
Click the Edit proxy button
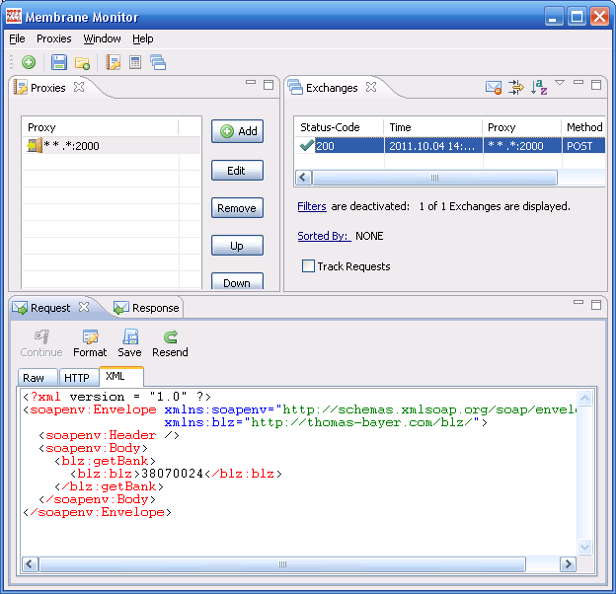click(237, 170)
